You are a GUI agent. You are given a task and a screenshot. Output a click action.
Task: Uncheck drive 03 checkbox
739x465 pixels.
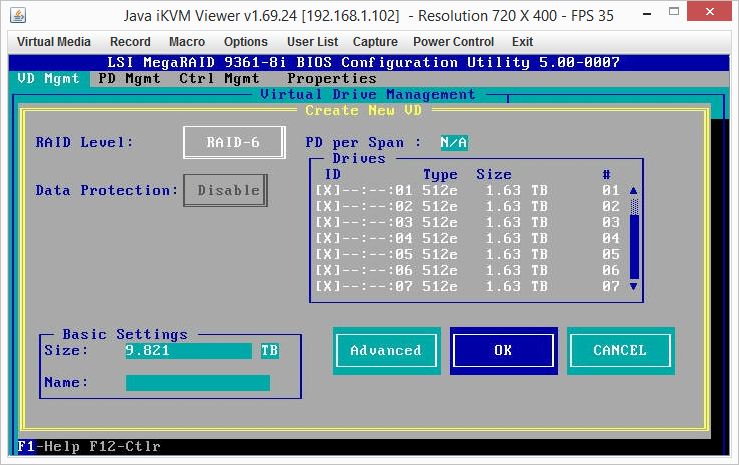click(328, 222)
